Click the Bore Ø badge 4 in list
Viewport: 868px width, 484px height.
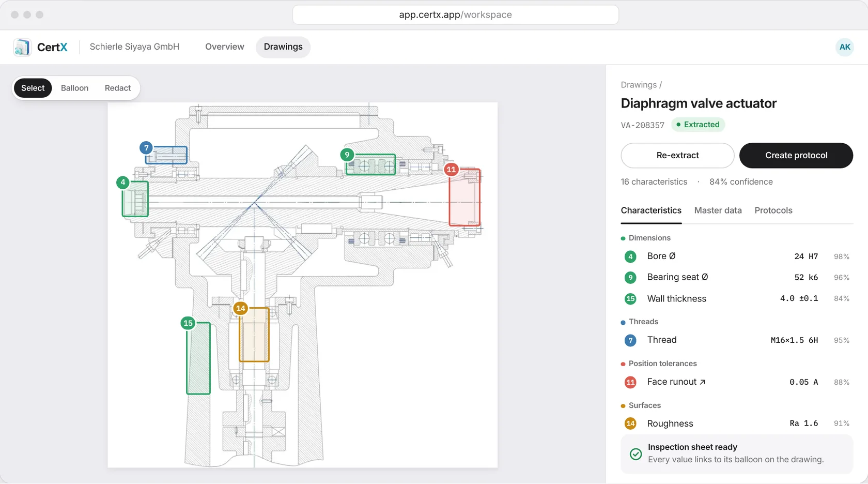point(630,256)
